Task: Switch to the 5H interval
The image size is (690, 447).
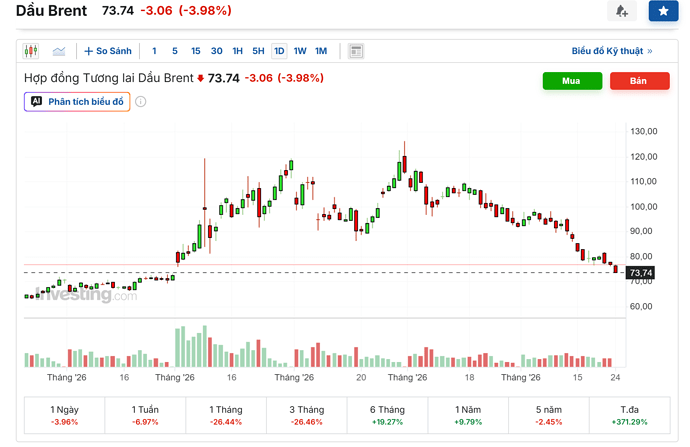Action: [258, 51]
